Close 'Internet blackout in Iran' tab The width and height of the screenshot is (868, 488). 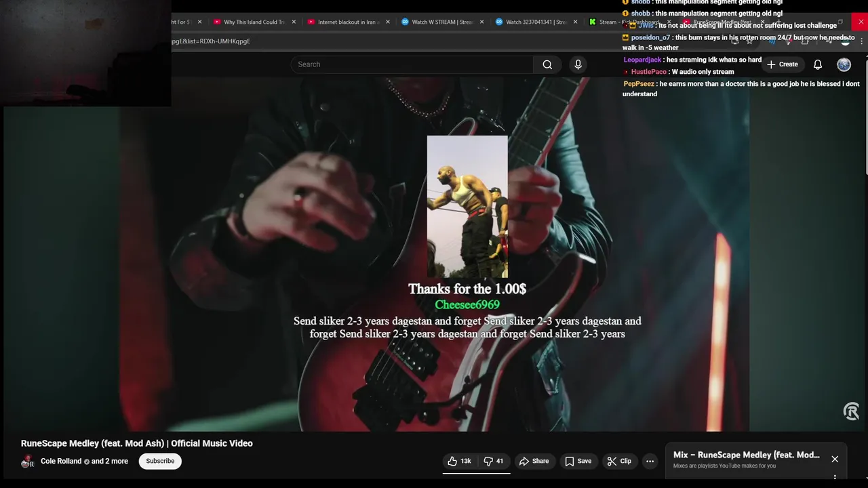coord(387,22)
